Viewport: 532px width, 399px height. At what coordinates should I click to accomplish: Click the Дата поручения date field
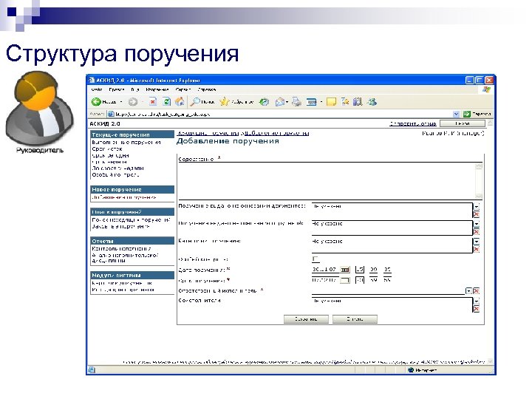tap(324, 270)
